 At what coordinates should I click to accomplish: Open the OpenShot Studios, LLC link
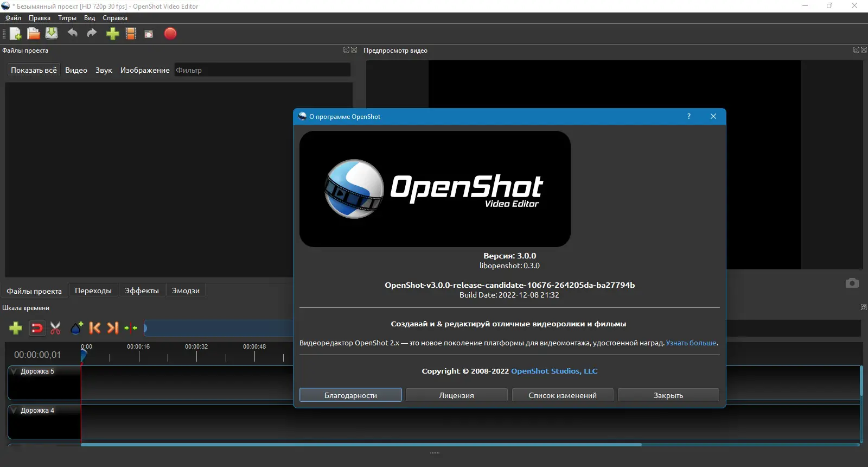click(554, 371)
